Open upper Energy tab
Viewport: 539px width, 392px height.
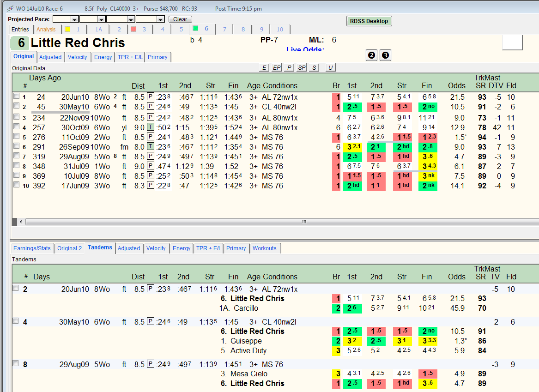coord(103,57)
